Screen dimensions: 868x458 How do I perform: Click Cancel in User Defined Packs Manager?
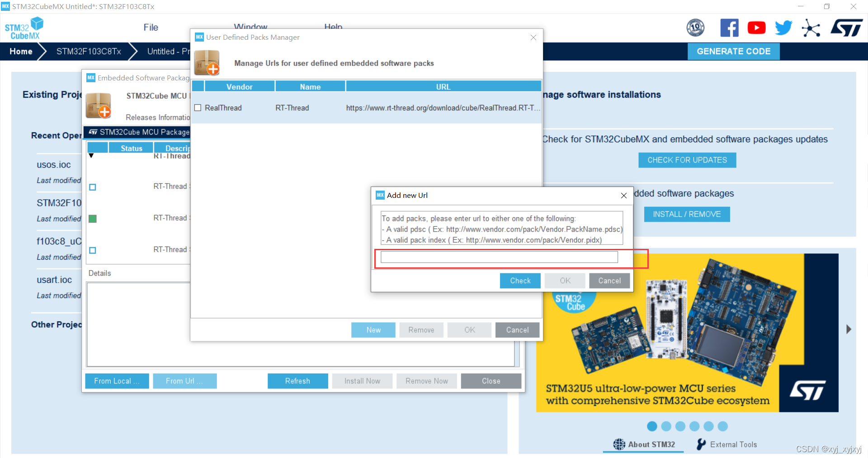click(x=517, y=330)
